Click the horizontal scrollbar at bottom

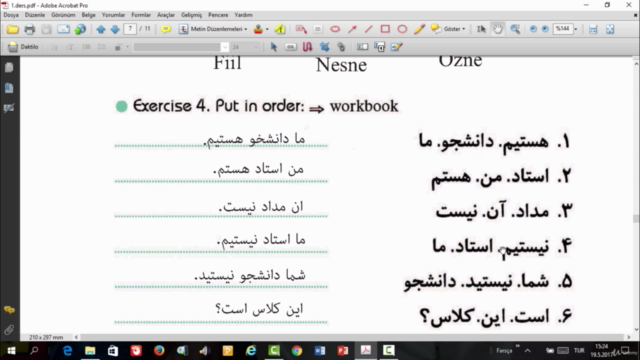[x=352, y=337]
